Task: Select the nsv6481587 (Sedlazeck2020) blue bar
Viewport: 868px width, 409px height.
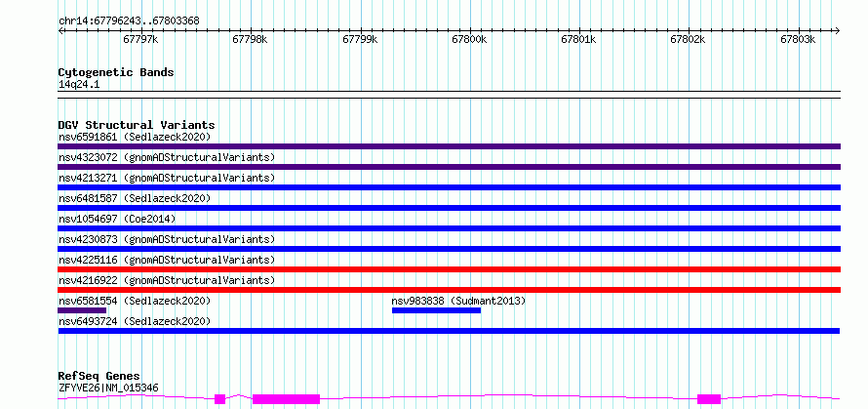Action: point(449,208)
